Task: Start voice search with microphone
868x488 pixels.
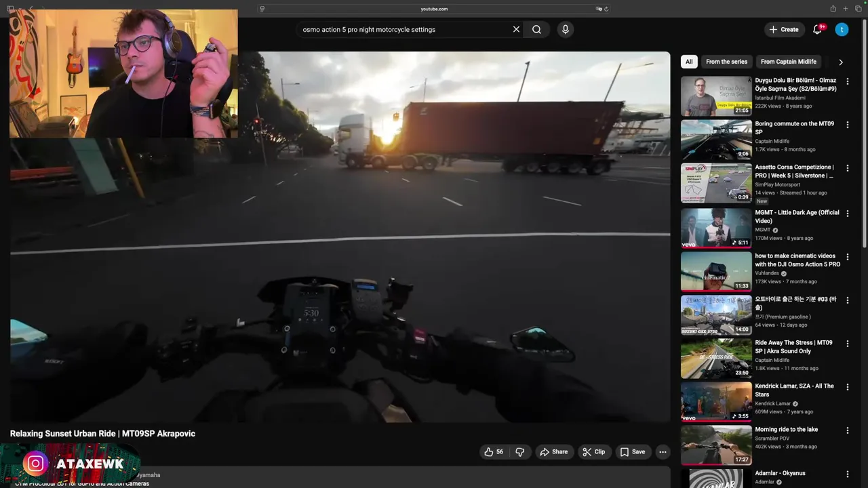Action: (x=566, y=29)
